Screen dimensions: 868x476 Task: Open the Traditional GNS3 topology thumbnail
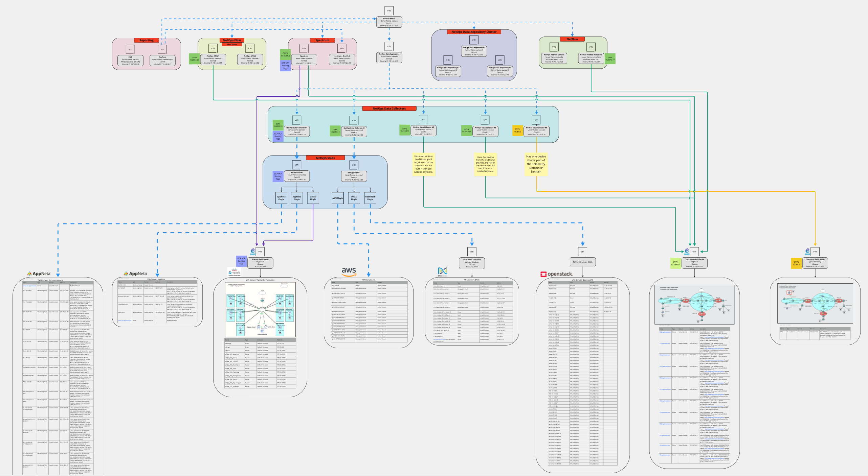[694, 305]
